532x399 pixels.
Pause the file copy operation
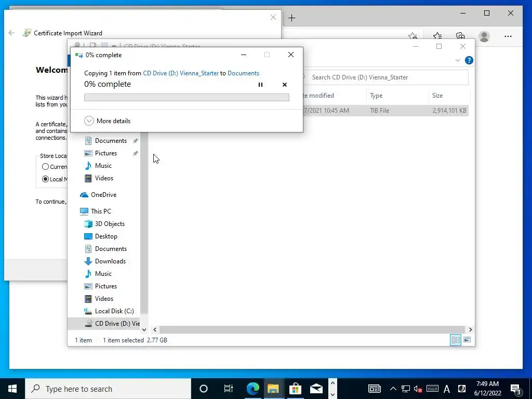[260, 85]
